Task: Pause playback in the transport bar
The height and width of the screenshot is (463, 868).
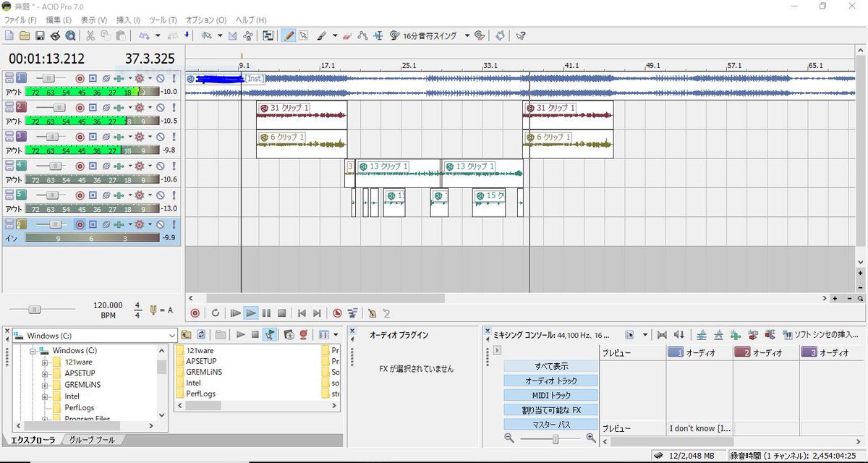Action: coord(266,313)
